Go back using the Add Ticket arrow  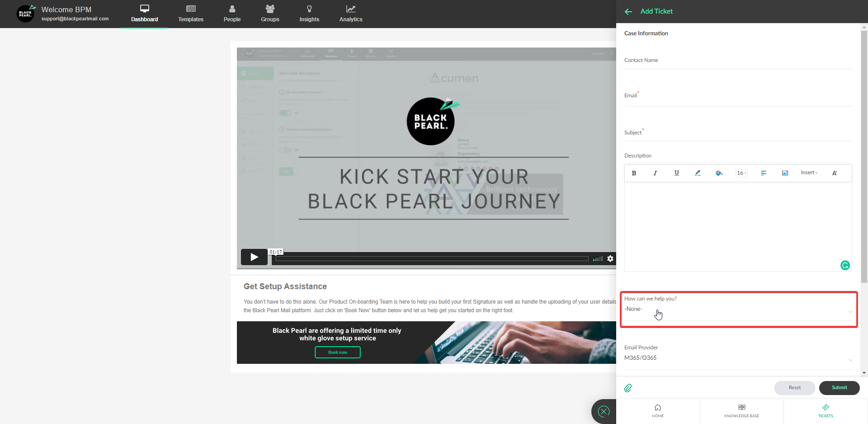[x=628, y=12]
